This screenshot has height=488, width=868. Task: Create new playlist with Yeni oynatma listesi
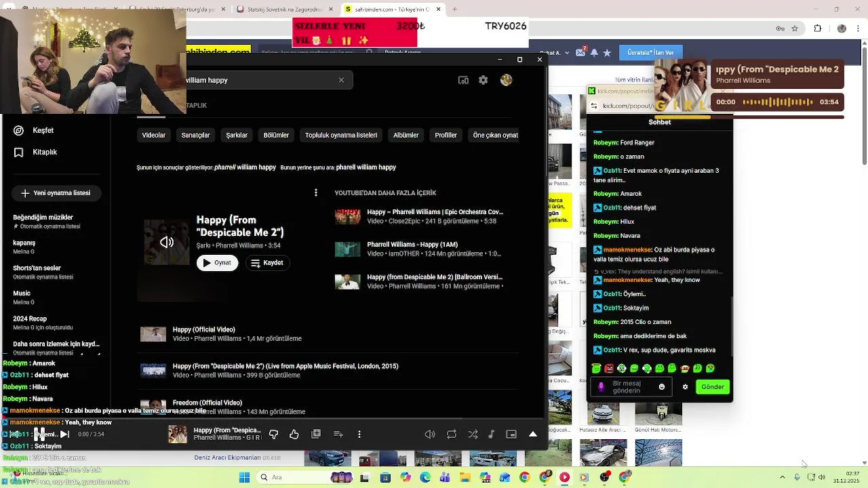pos(56,193)
